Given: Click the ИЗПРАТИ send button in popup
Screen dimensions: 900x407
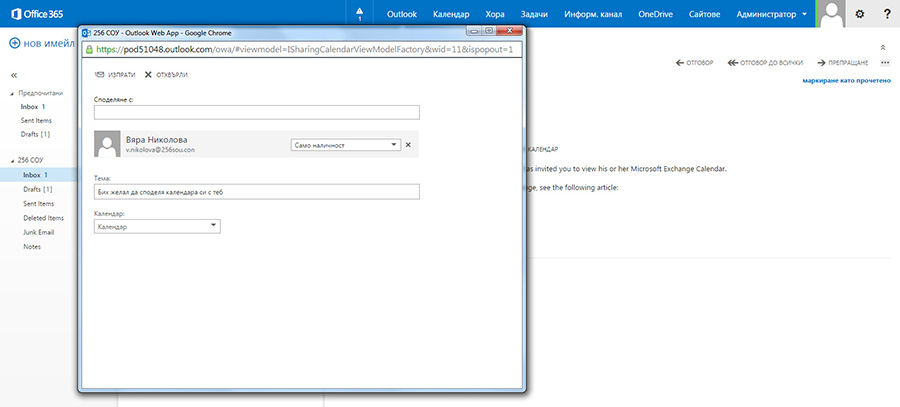Looking at the screenshot, I should coord(115,75).
